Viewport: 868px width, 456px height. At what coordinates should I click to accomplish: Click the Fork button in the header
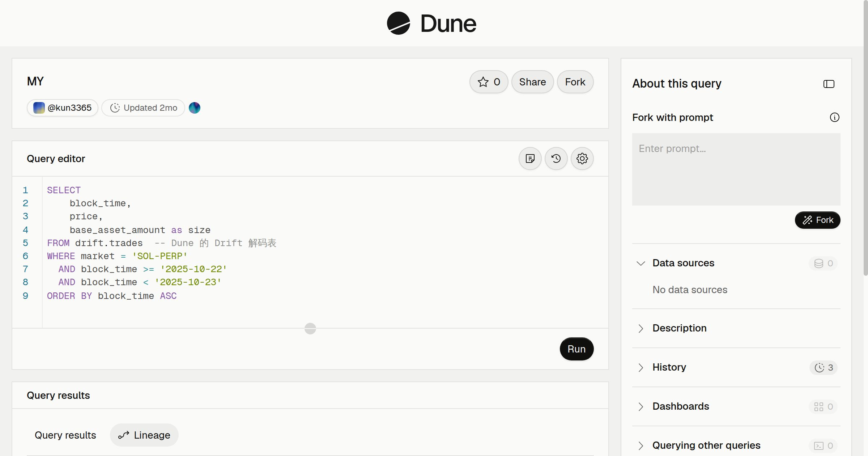[575, 82]
